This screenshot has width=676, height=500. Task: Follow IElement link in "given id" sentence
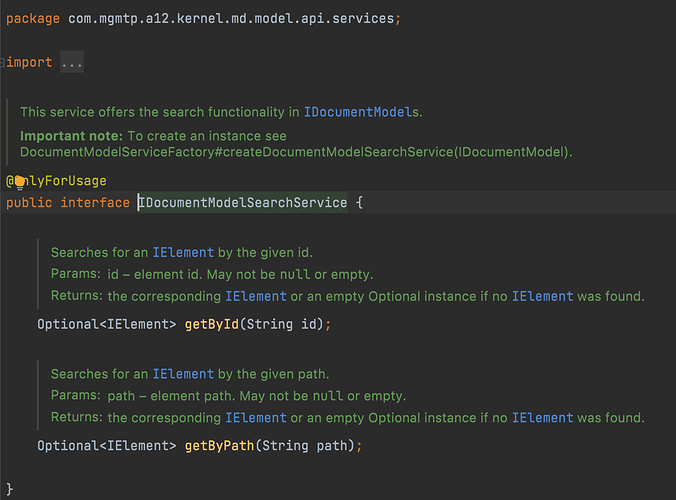point(183,252)
